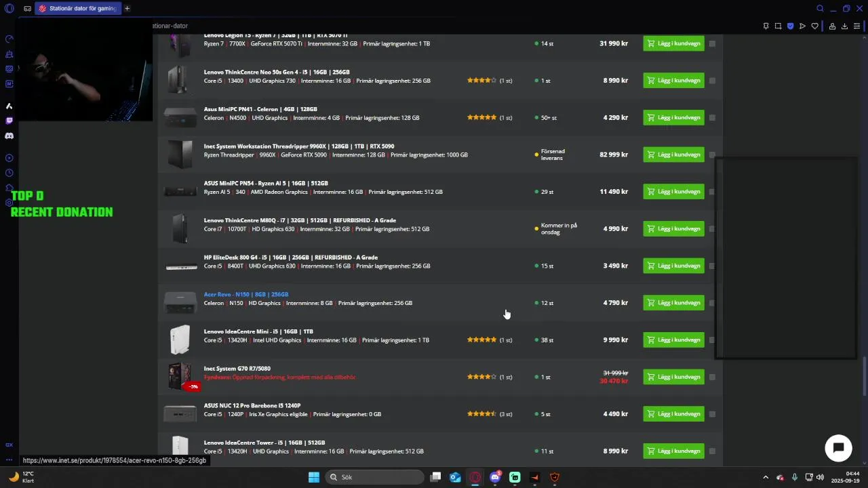Click 'Försenad leverans' status text
Viewport: 868px width, 488px height.
click(553, 155)
